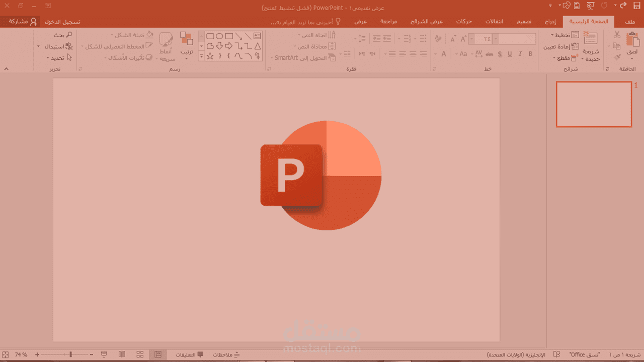
Task: Collapse the ribbon with the chevron
Action: click(6, 68)
